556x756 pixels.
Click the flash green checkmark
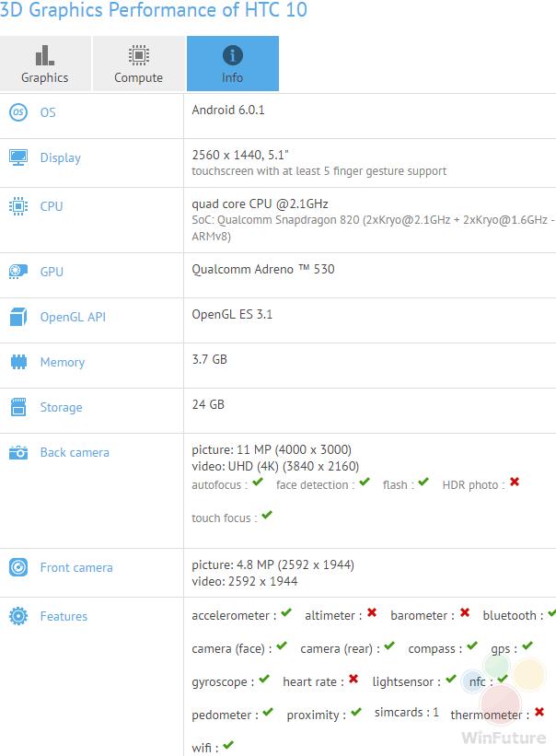(x=423, y=482)
